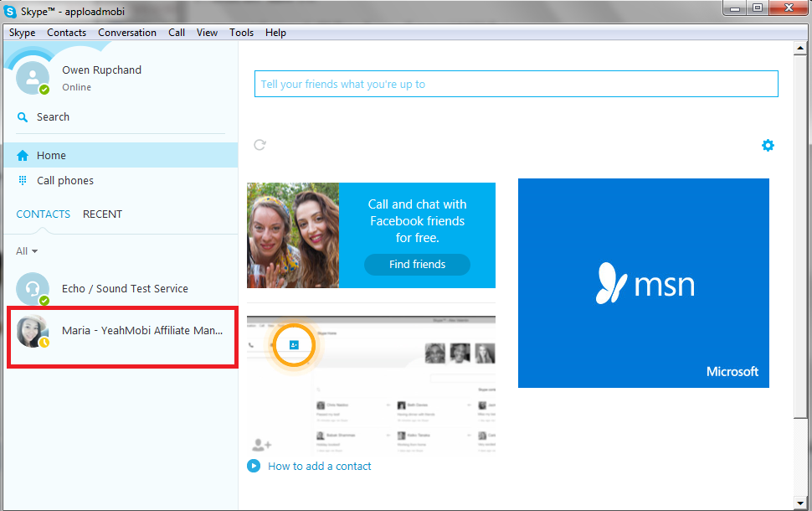Click the scrollbar up arrow
The image size is (812, 511).
point(800,49)
